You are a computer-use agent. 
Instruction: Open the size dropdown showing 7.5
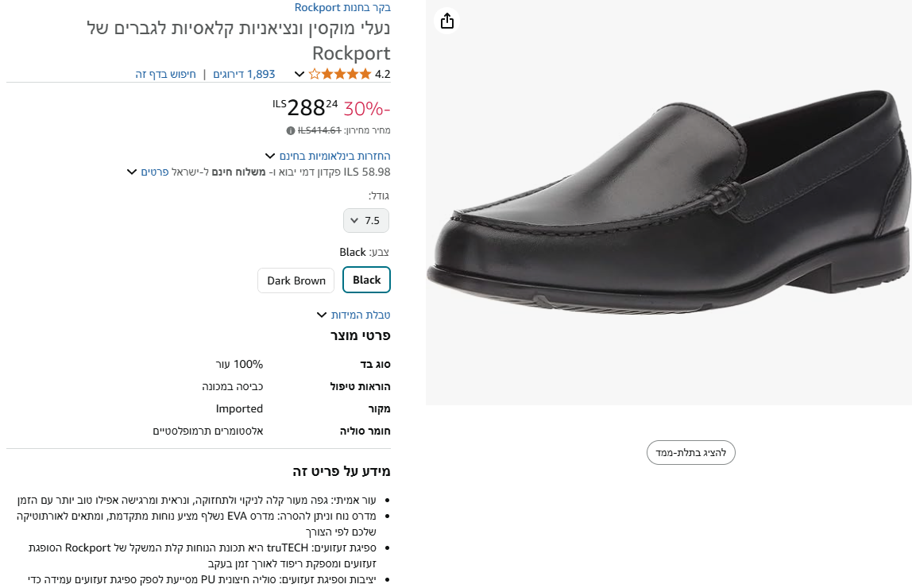point(366,220)
